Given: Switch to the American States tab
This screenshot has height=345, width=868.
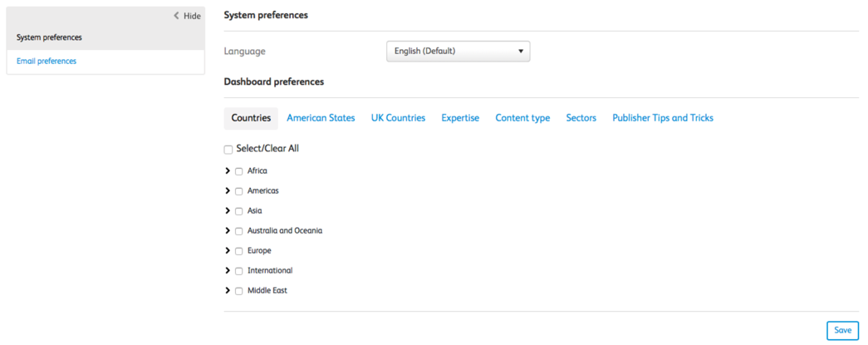Looking at the screenshot, I should click(321, 118).
